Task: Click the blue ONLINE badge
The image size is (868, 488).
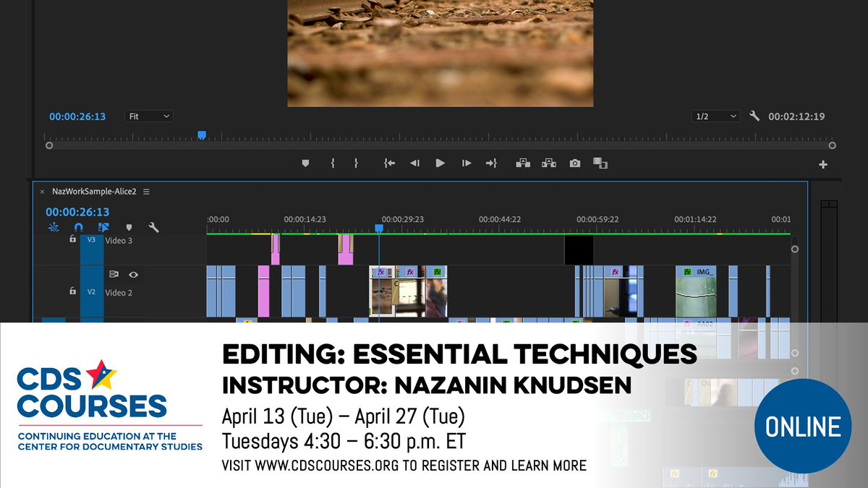Action: (x=804, y=427)
